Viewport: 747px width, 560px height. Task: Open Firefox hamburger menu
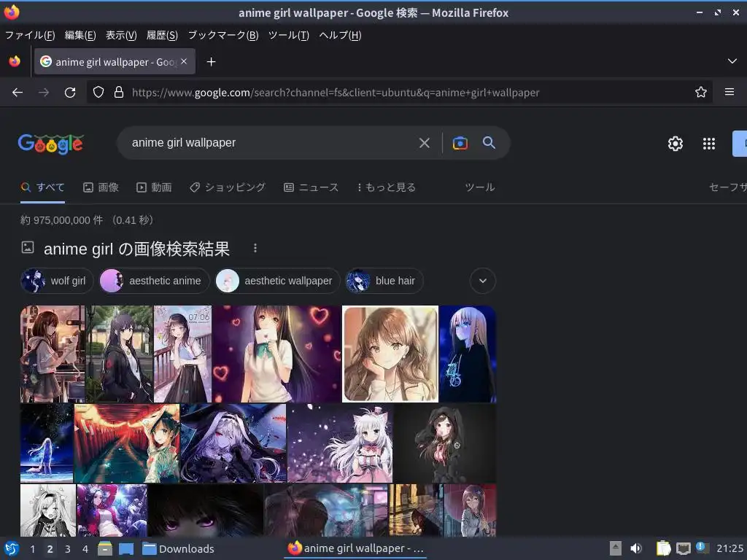(x=729, y=92)
